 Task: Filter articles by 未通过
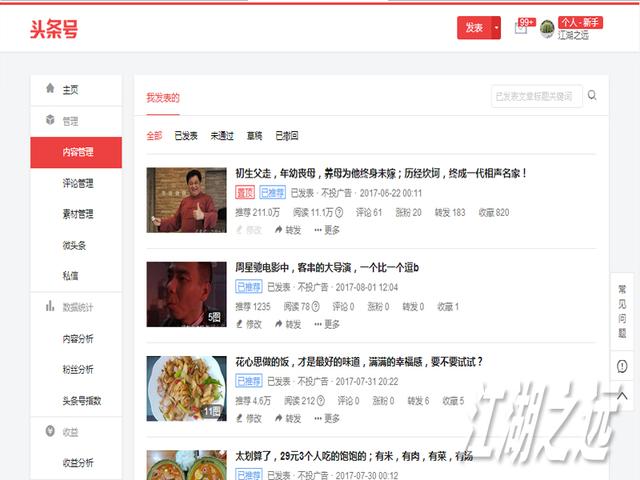coord(222,136)
